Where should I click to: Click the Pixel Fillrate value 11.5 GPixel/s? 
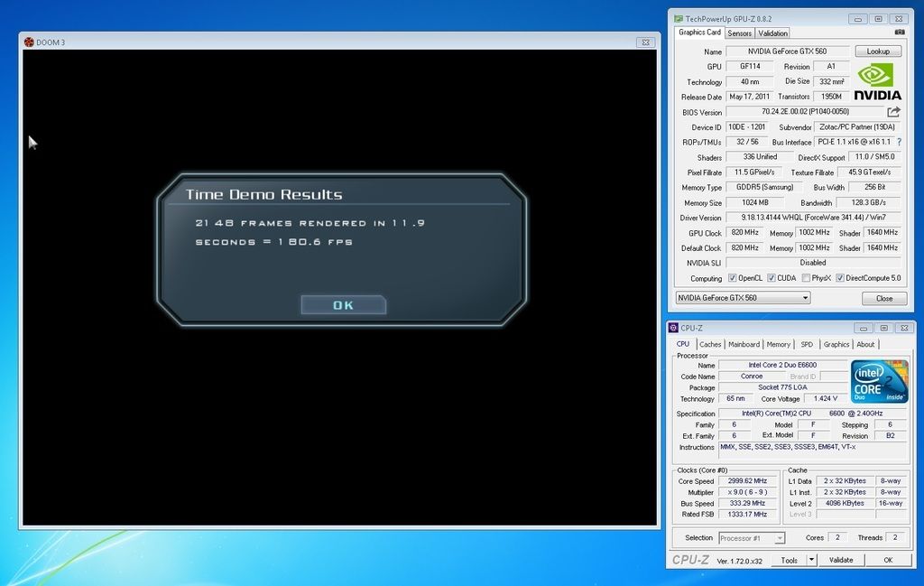pyautogui.click(x=753, y=172)
